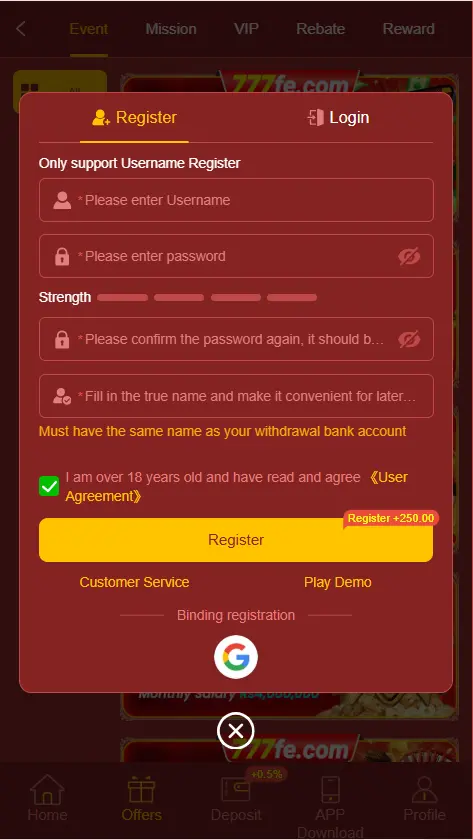Open the Home icon in bottom bar
The image size is (473, 840).
click(47, 789)
